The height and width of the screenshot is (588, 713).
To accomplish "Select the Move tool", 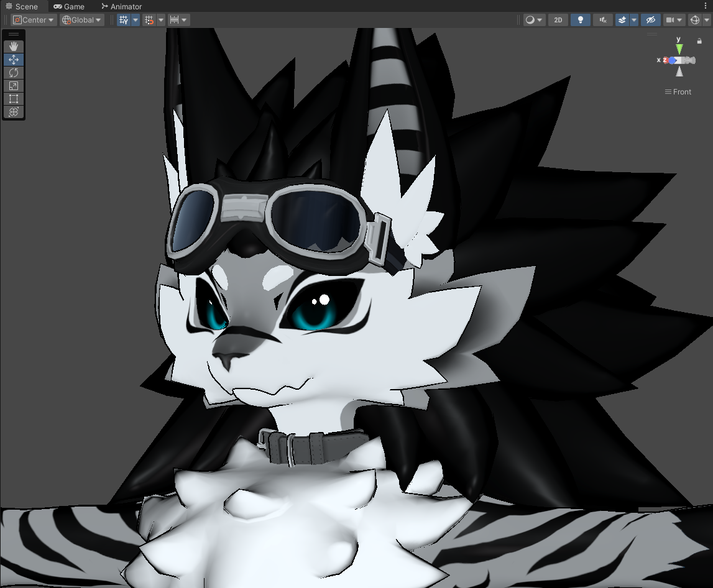I will [14, 60].
